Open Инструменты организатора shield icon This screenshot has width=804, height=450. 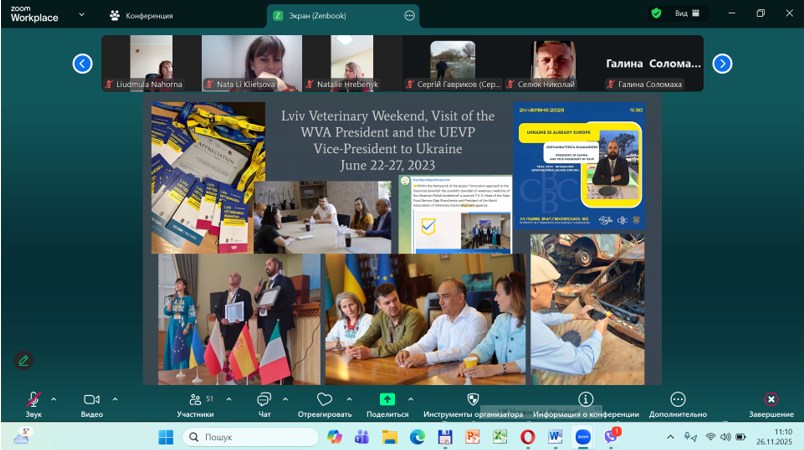click(x=472, y=400)
